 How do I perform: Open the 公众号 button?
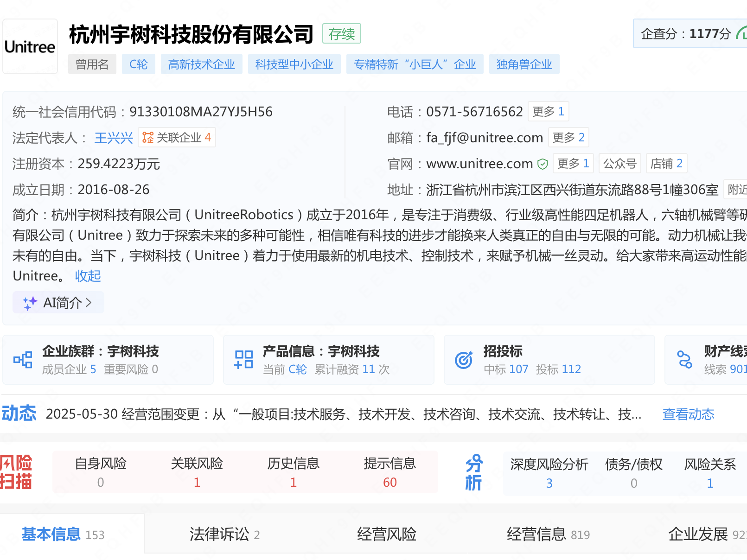pyautogui.click(x=620, y=163)
